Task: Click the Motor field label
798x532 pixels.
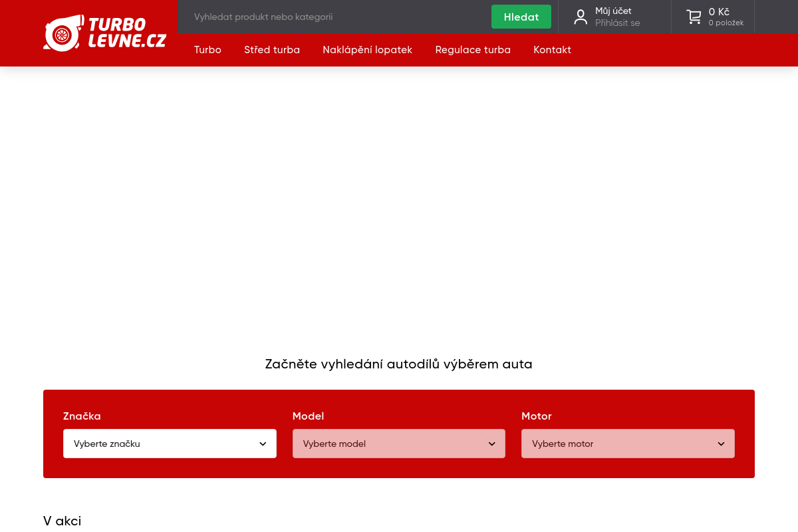Action: (x=537, y=416)
